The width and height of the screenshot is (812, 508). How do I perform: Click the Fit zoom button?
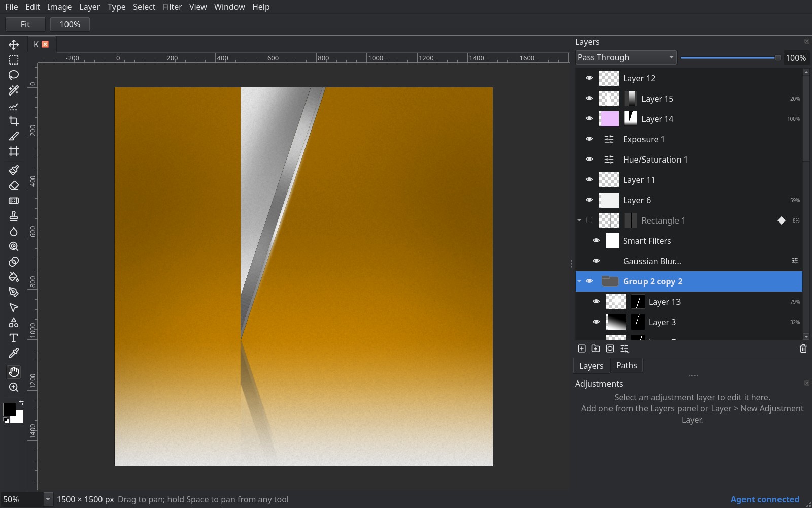pos(25,24)
